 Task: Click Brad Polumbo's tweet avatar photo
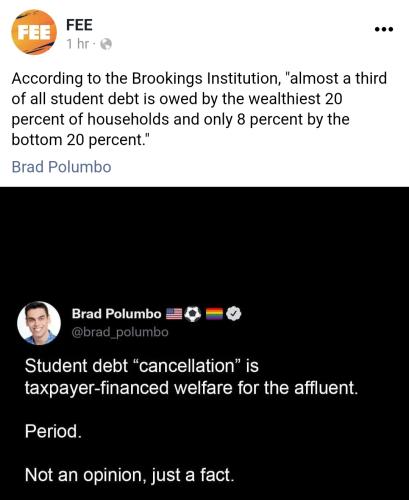[x=39, y=323]
